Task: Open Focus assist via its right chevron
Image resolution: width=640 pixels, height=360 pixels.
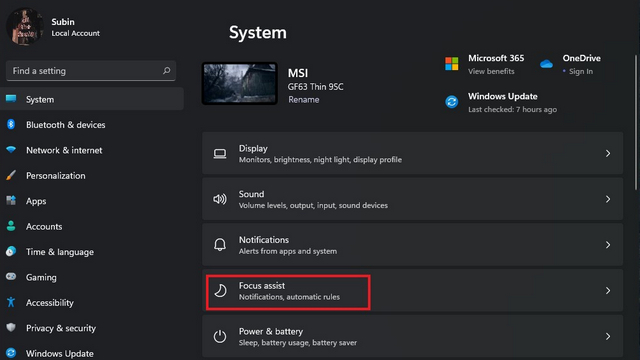Action: [x=608, y=291]
